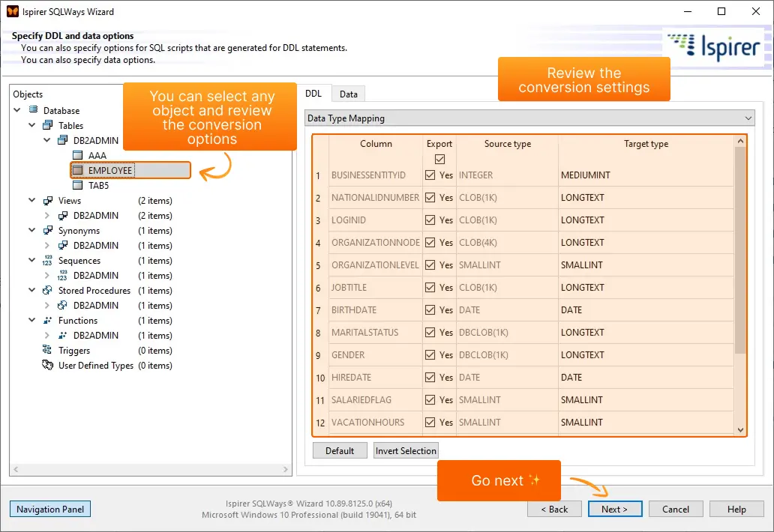Image resolution: width=774 pixels, height=532 pixels.
Task: Click the MEDIUMINT target type cell
Action: 646,175
